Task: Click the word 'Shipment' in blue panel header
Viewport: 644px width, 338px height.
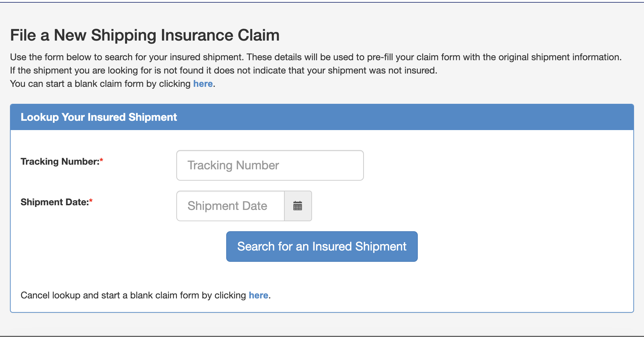Action: [x=153, y=117]
